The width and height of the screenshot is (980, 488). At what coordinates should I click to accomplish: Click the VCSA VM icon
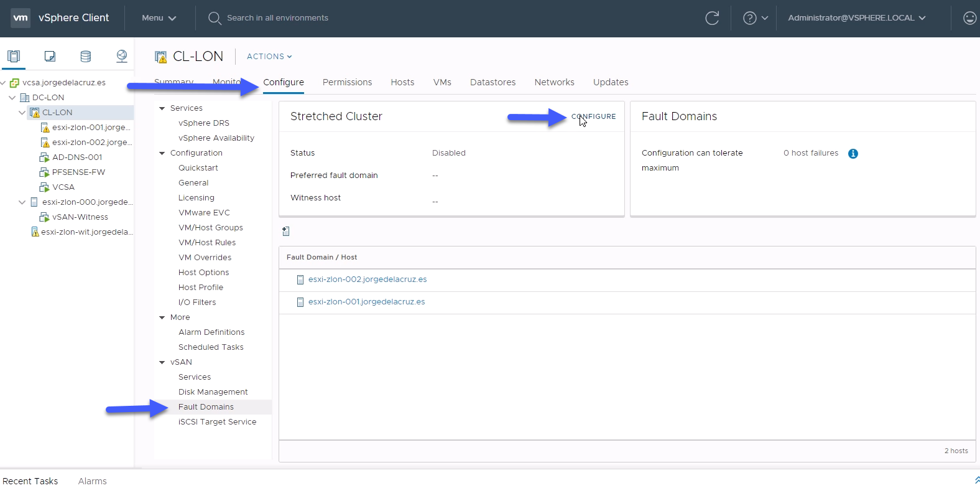pos(44,187)
